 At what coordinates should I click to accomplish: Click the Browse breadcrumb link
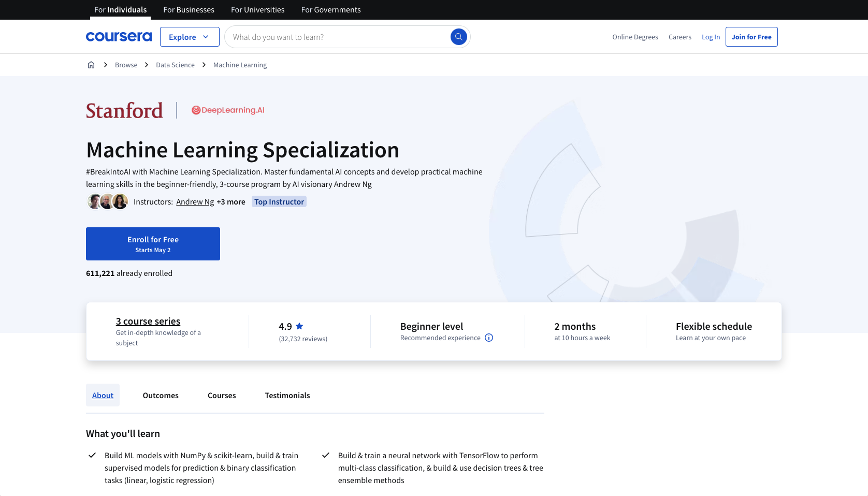126,65
